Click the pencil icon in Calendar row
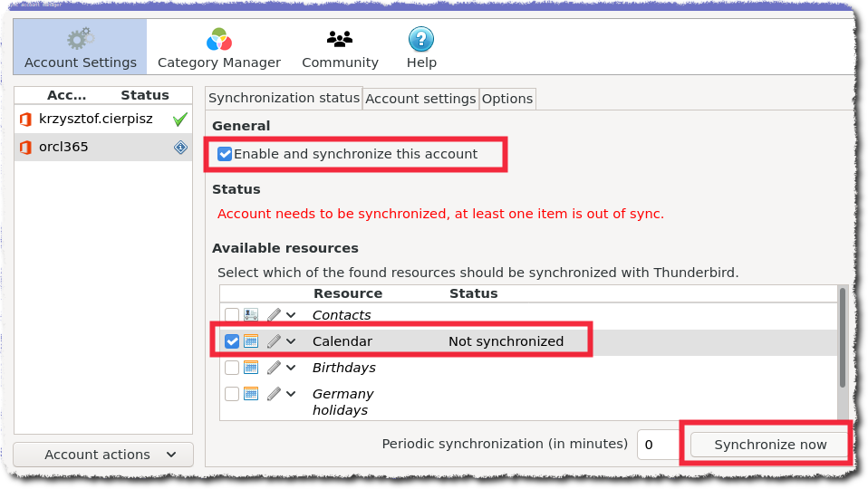This screenshot has height=489, width=868. [274, 341]
